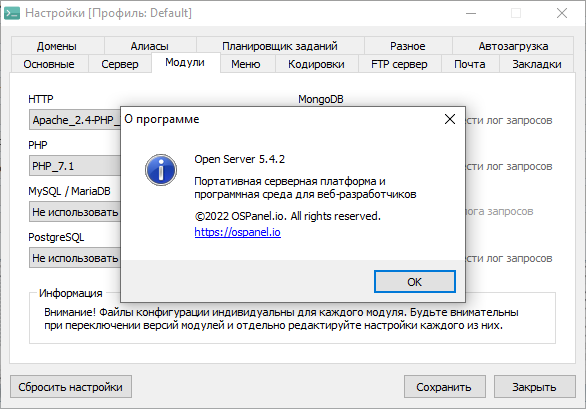
Task: Click the blue information icon in dialog
Action: (161, 170)
